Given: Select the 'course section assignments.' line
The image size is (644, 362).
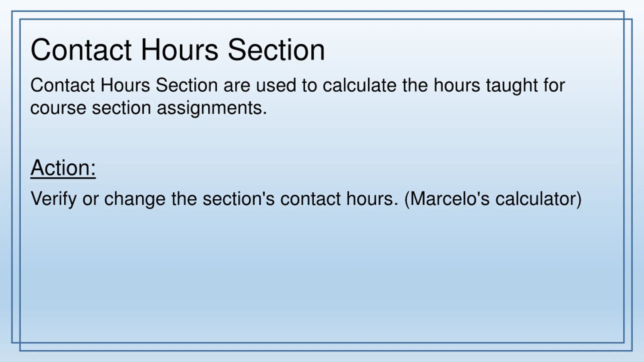Looking at the screenshot, I should point(148,108).
